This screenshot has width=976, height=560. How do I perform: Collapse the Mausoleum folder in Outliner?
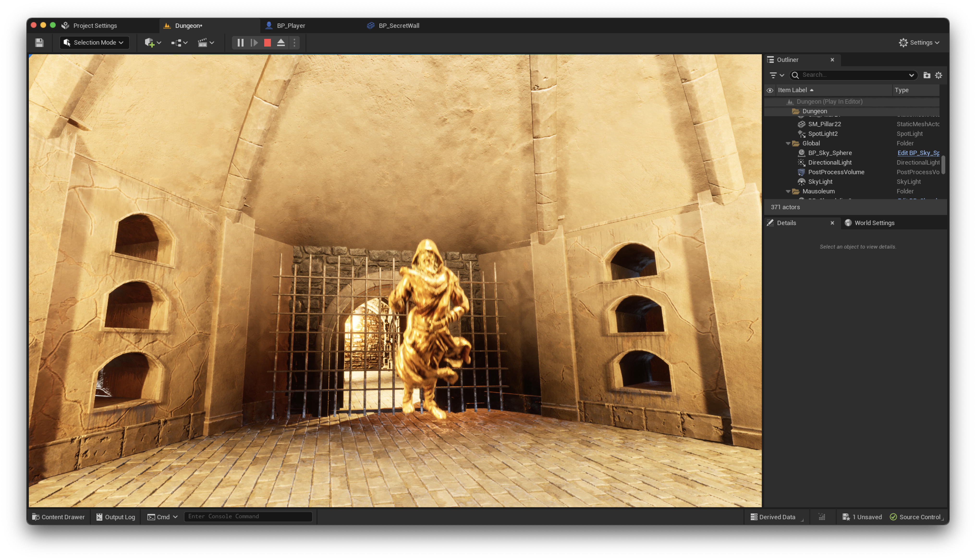pyautogui.click(x=788, y=191)
